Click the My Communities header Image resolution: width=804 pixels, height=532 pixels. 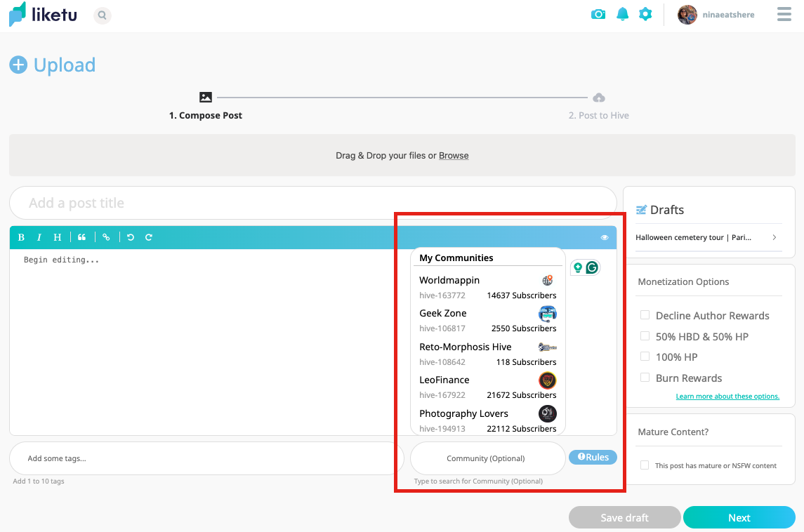(456, 258)
